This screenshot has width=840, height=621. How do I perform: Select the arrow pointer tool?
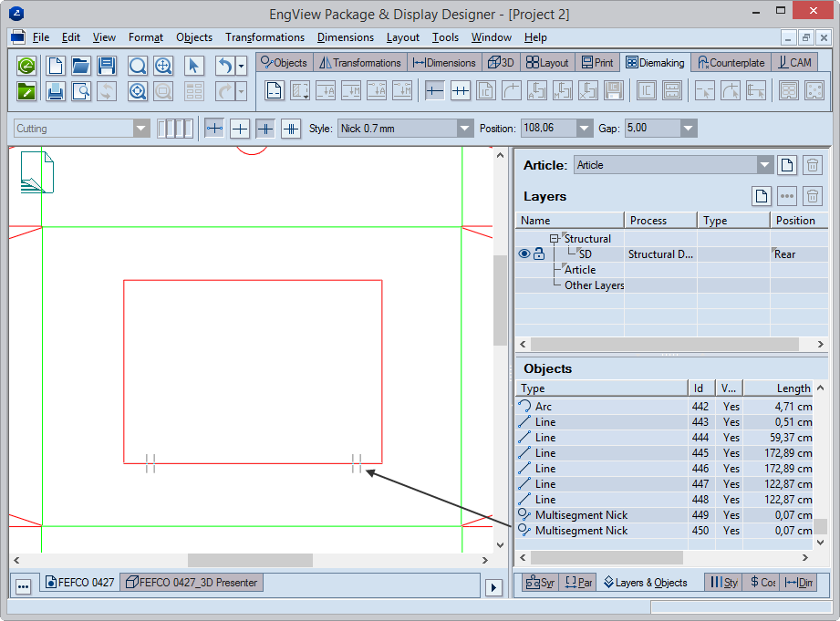tap(193, 66)
